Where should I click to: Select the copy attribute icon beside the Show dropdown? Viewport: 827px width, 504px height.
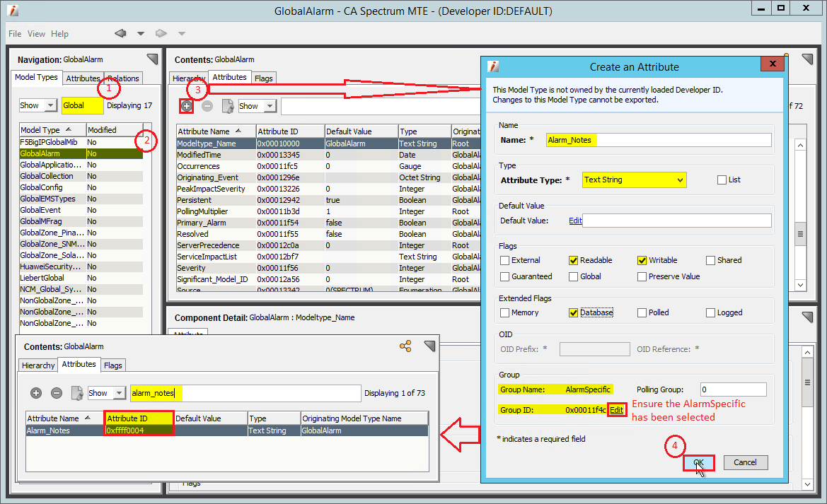(x=227, y=106)
